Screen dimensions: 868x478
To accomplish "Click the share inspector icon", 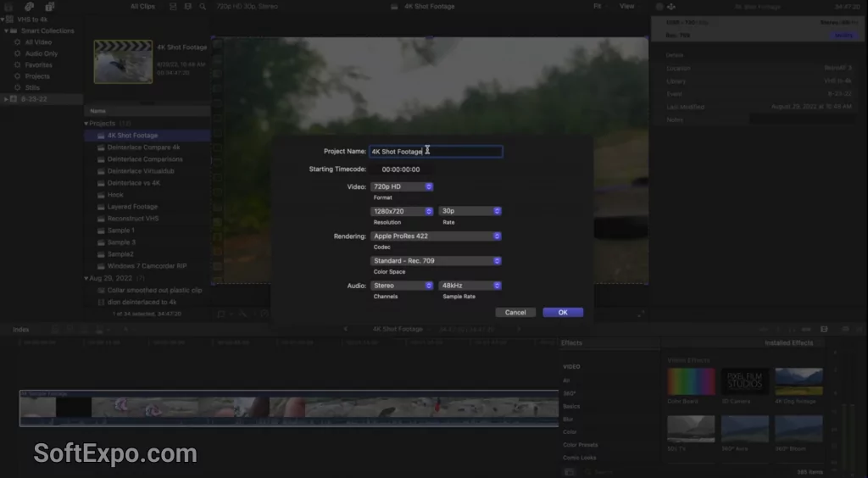I will pos(671,7).
